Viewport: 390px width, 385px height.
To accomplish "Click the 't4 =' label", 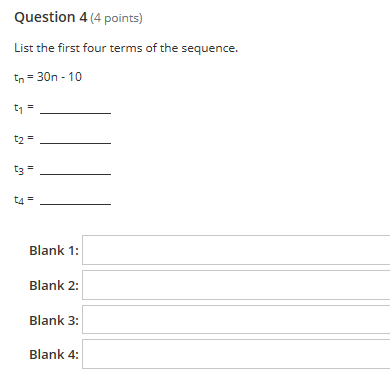I will pyautogui.click(x=24, y=200).
